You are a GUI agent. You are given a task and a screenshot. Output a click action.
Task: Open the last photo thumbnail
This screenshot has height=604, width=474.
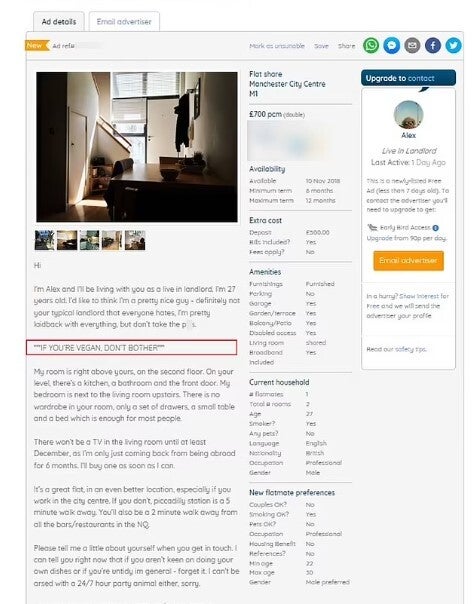[135, 240]
